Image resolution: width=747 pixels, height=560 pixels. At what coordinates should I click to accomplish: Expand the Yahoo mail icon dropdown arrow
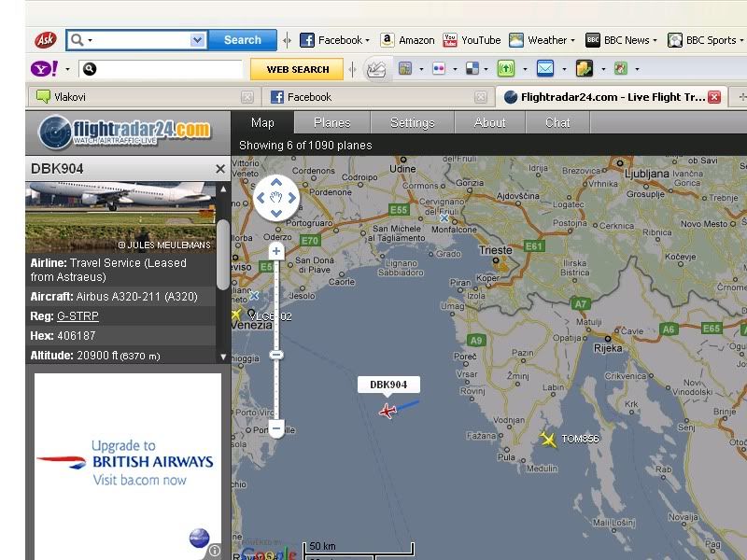[x=564, y=69]
